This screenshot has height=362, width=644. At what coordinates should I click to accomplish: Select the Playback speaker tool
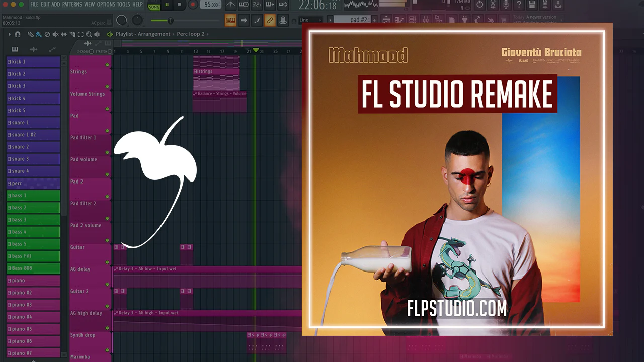pos(97,34)
